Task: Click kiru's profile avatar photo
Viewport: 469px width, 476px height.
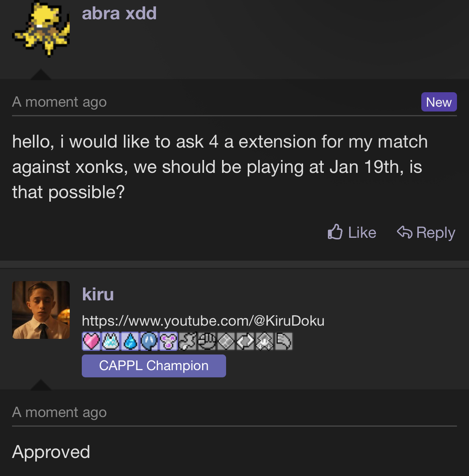Action: [41, 310]
